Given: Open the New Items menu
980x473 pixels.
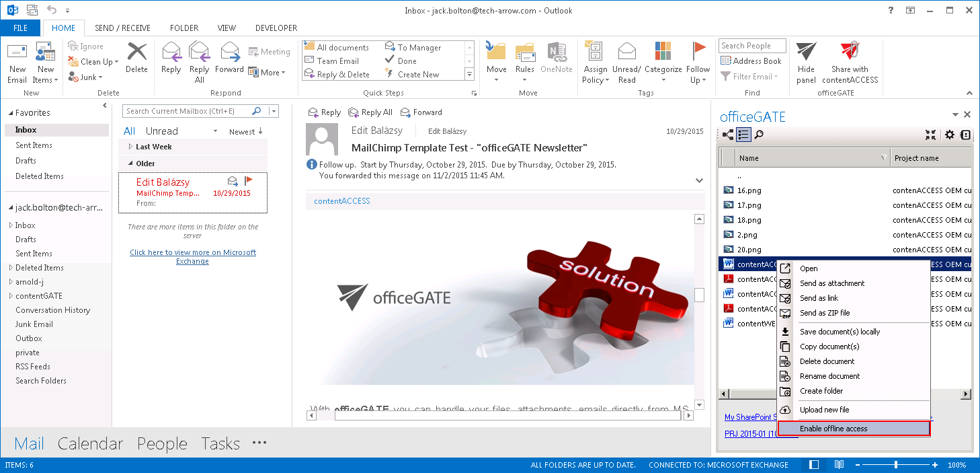Looking at the screenshot, I should pos(46,63).
